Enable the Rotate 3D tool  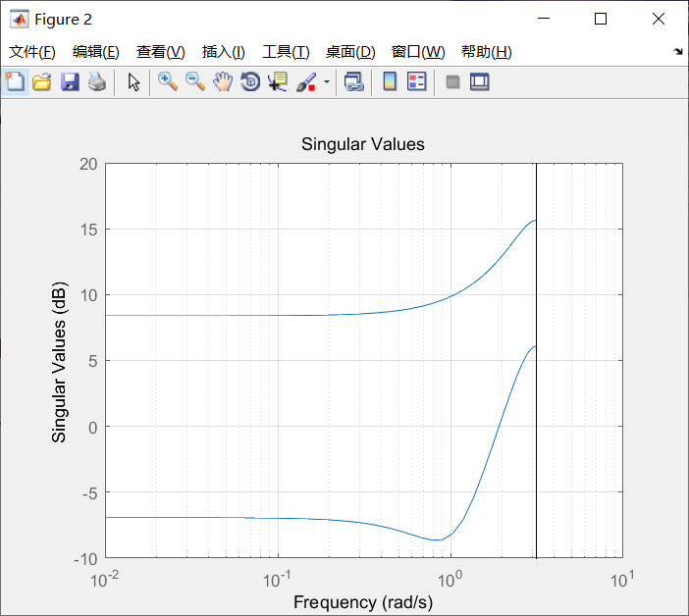(250, 82)
